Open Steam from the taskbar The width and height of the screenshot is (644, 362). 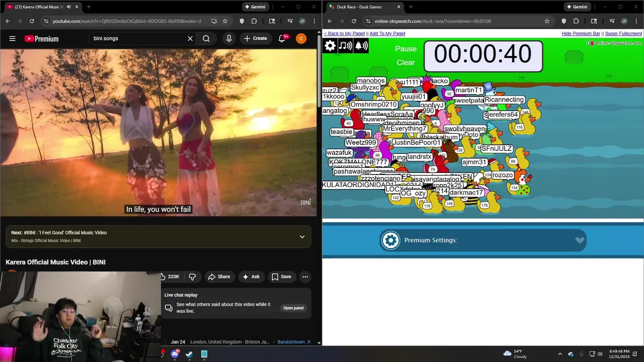[189, 354]
